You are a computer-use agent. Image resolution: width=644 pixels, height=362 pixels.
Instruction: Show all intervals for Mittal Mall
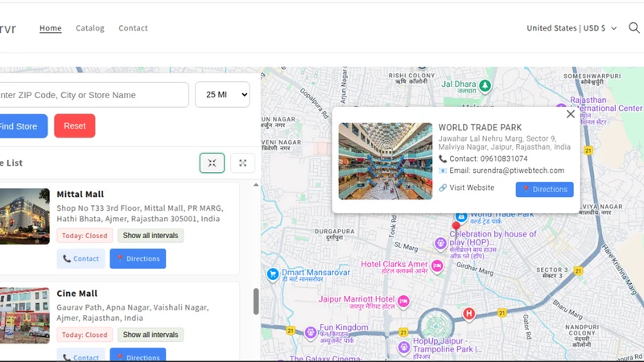(151, 236)
